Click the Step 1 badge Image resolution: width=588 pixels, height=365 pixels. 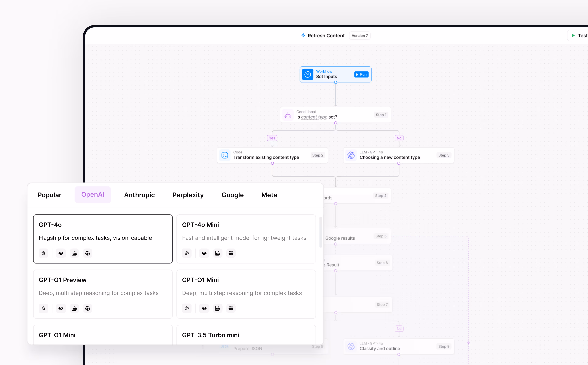tap(381, 115)
